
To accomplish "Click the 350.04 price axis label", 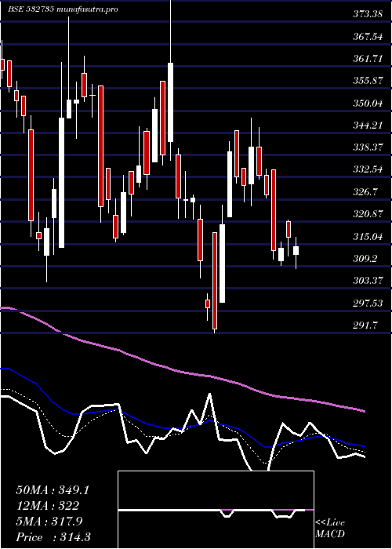I will [x=368, y=103].
